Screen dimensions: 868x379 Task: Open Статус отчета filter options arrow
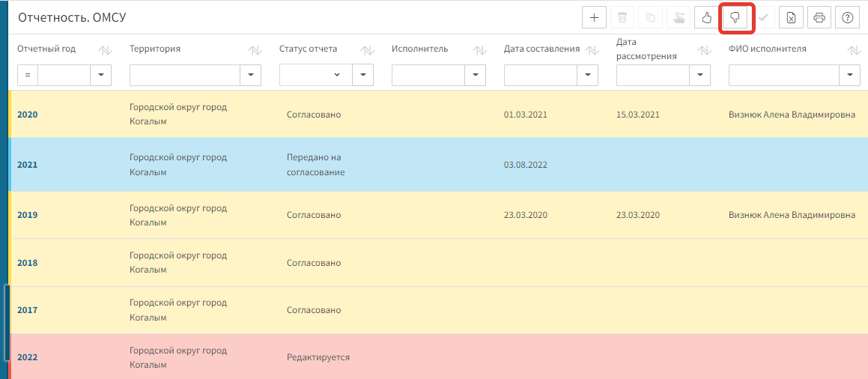point(362,75)
